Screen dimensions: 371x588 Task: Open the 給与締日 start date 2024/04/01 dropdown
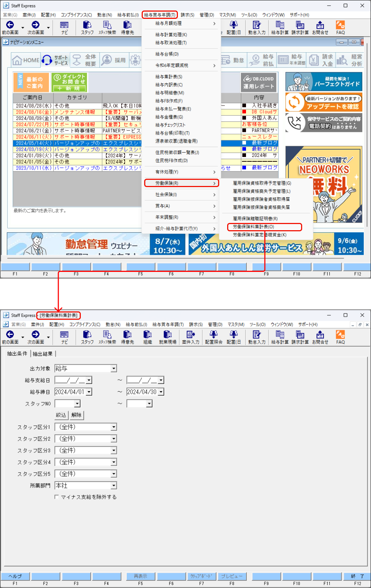89,392
